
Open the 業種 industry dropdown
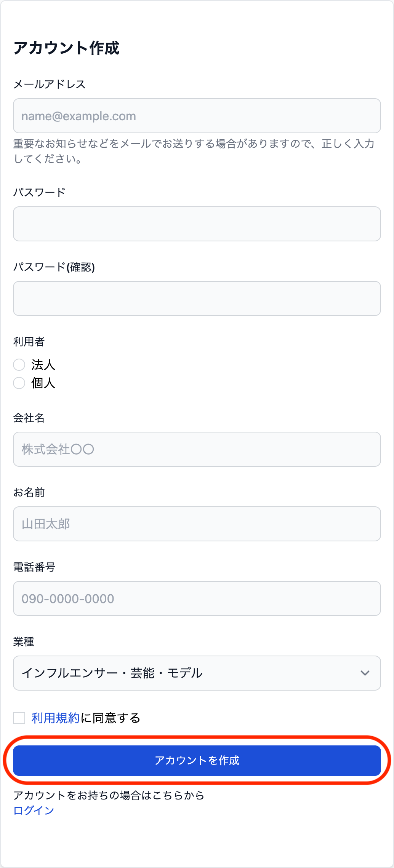point(197,673)
